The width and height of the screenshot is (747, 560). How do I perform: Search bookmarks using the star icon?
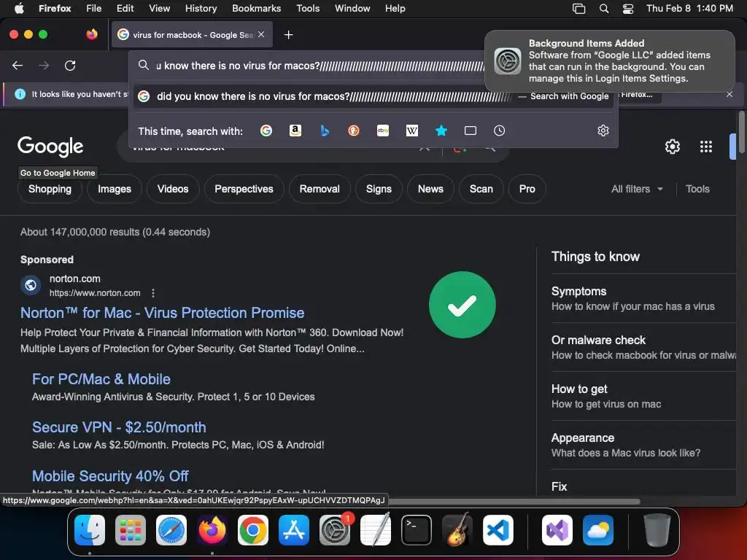point(441,131)
